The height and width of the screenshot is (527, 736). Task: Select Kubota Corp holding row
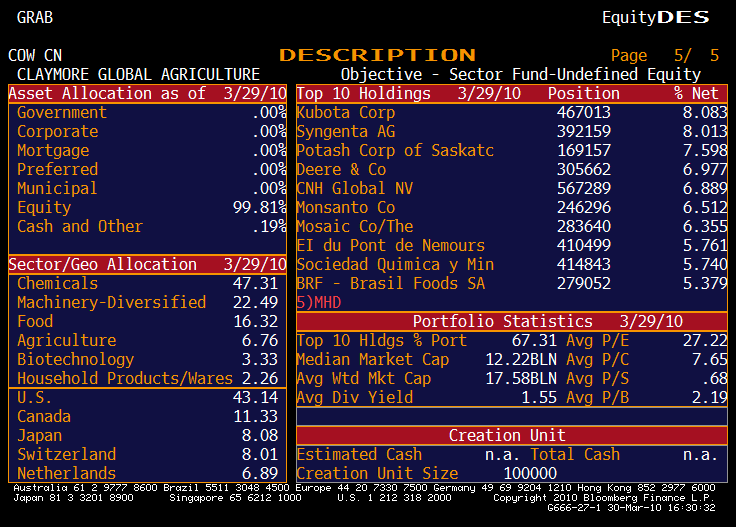click(346, 113)
